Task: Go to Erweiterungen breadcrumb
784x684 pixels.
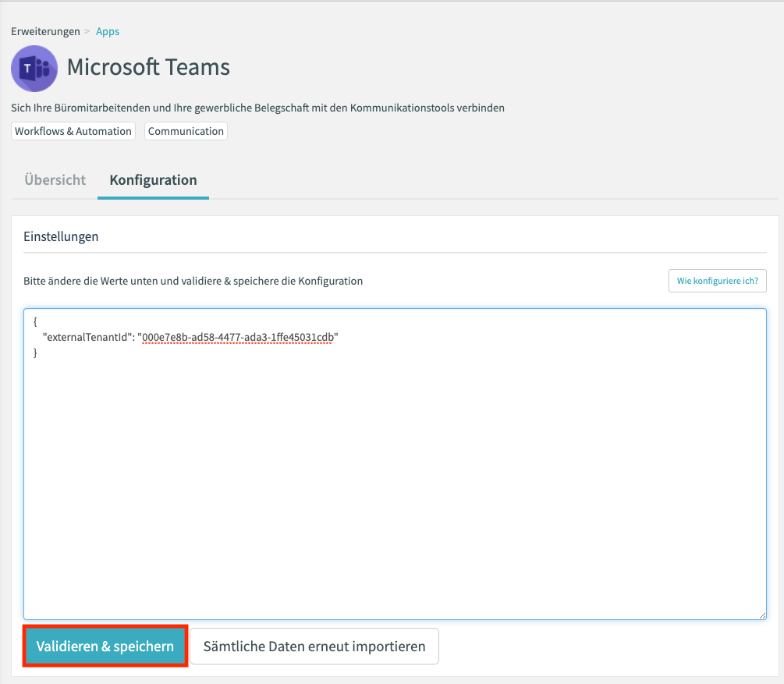Action: [45, 31]
